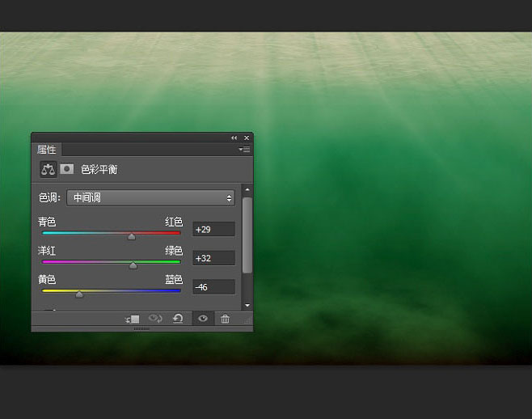The image size is (532, 419).
Task: Collapse the Properties panel with double arrows
Action: coord(234,138)
